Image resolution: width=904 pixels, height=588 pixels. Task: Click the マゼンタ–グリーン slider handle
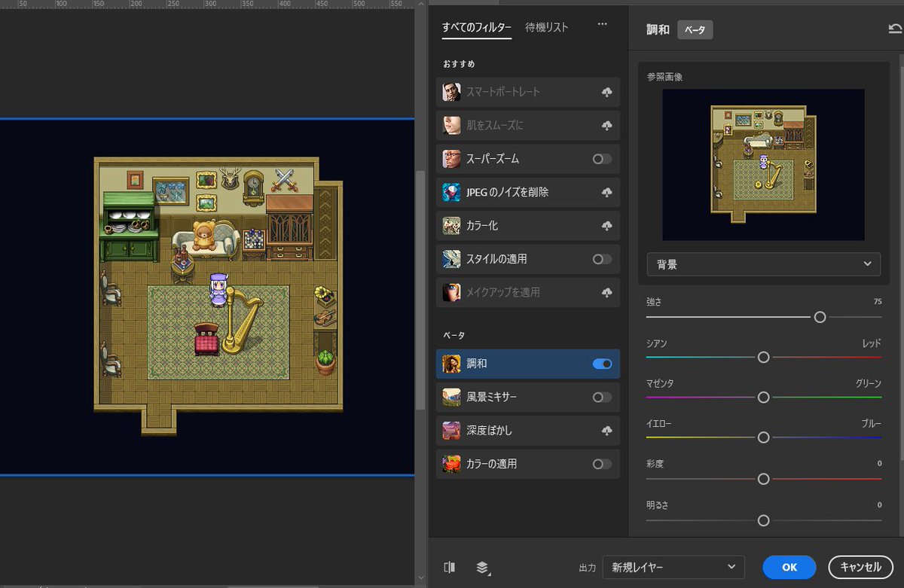point(763,397)
